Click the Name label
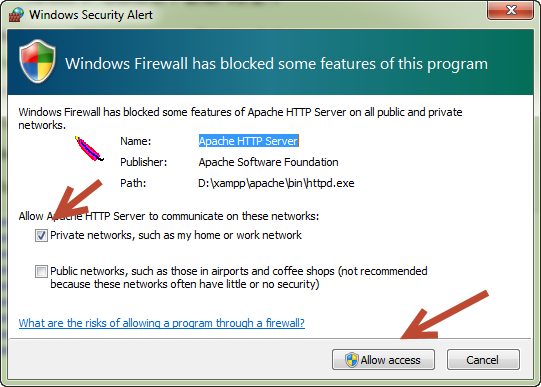This screenshot has width=541, height=387. (136, 141)
